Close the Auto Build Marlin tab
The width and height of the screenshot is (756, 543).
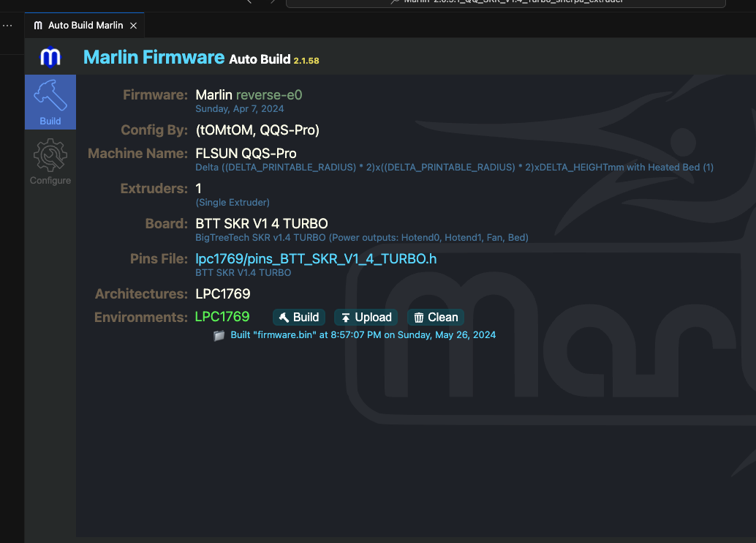(134, 26)
